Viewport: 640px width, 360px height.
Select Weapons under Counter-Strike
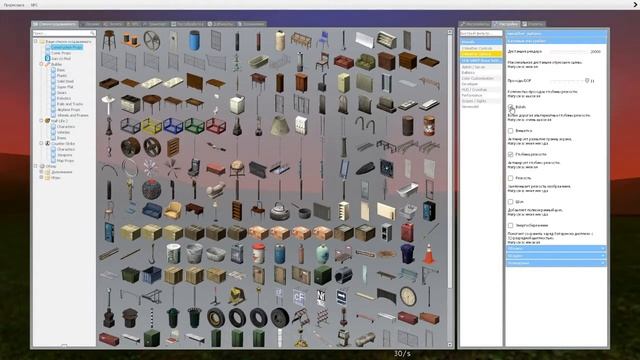pos(64,155)
